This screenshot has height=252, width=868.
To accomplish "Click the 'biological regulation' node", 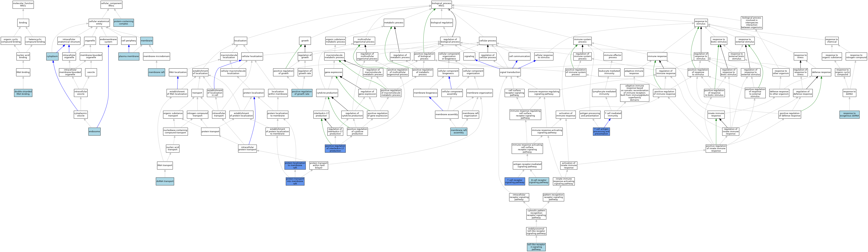I will pos(441,23).
